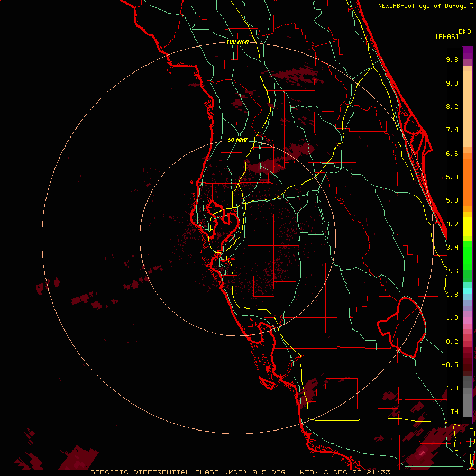
Task: Click the 6.6 legend value
Action: [x=452, y=153]
